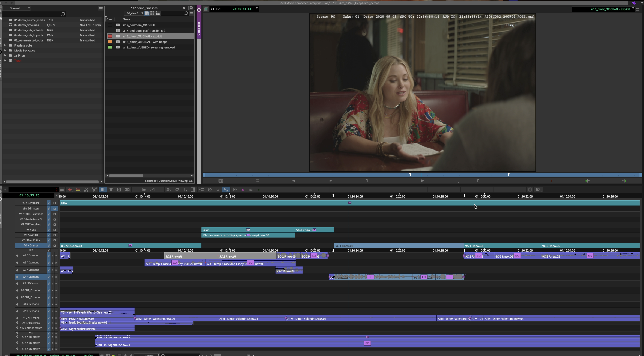Open bin tab options round arrow button
This screenshot has width=644, height=356.
191,8
